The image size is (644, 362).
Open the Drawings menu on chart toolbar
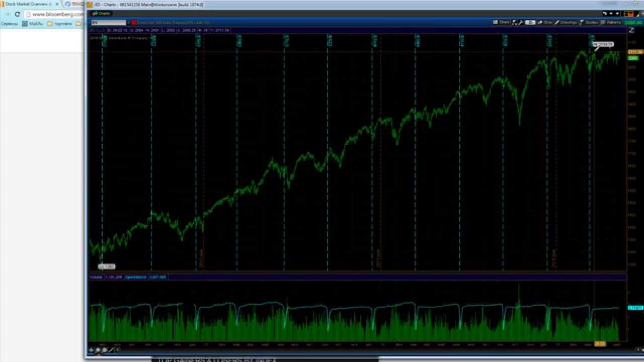coord(566,23)
